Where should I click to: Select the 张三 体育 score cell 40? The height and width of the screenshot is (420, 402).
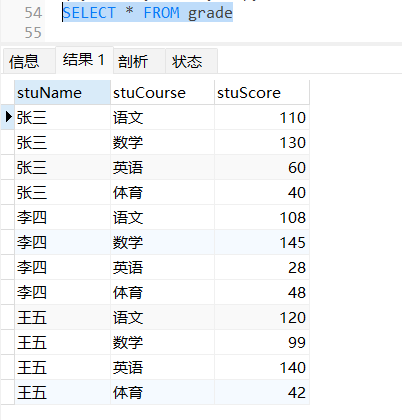point(262,192)
